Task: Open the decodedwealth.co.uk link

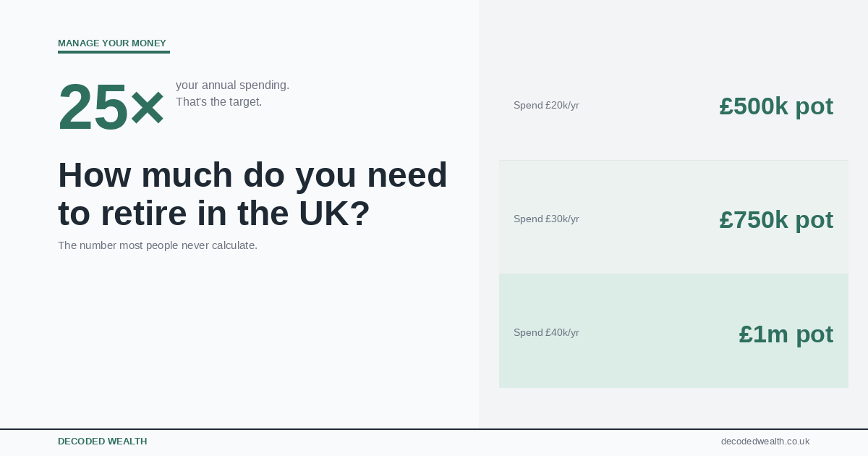Action: [765, 442]
